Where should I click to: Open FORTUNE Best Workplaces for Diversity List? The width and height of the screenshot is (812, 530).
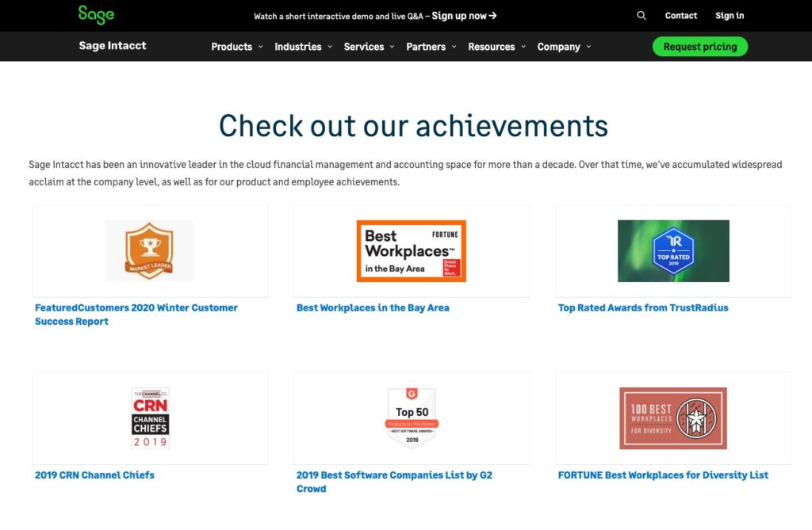(663, 475)
